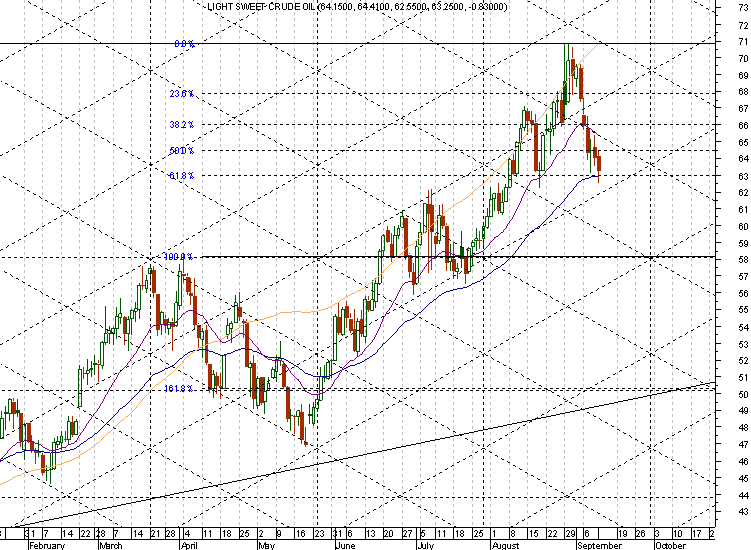Select the March month label
751x550 pixels.
[111, 546]
